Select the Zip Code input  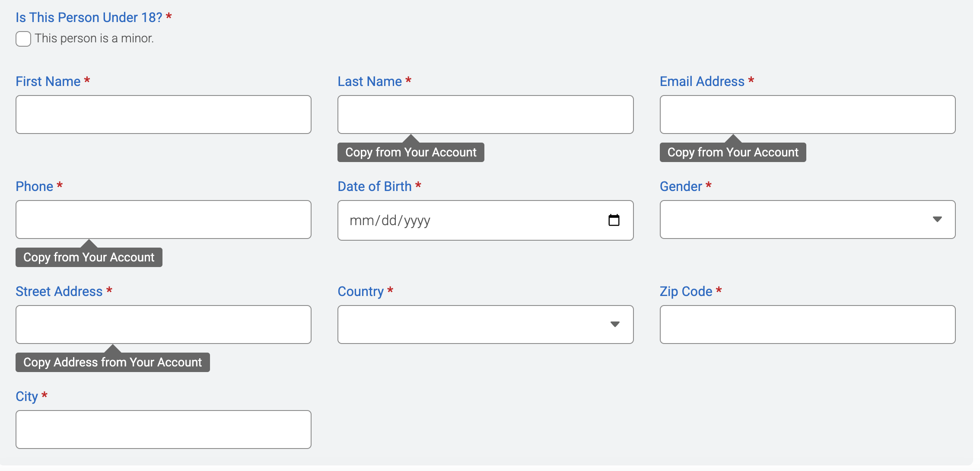807,325
